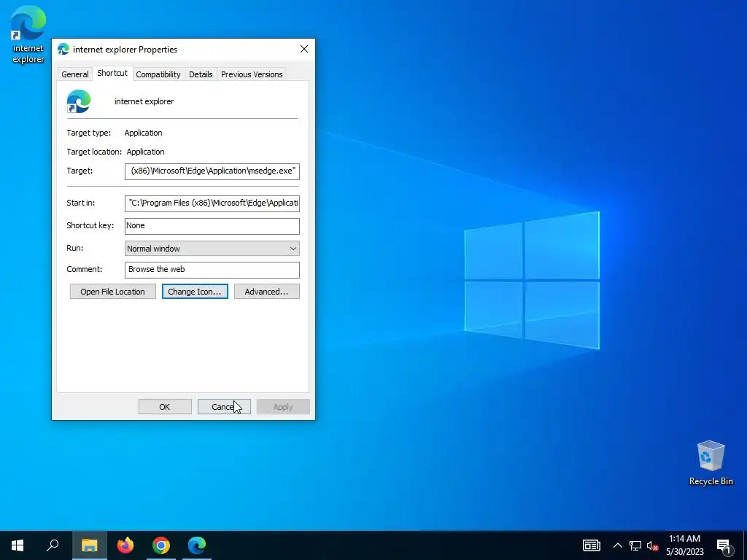Open File Explorer from taskbar
Viewport: 747px width, 560px height.
89,545
